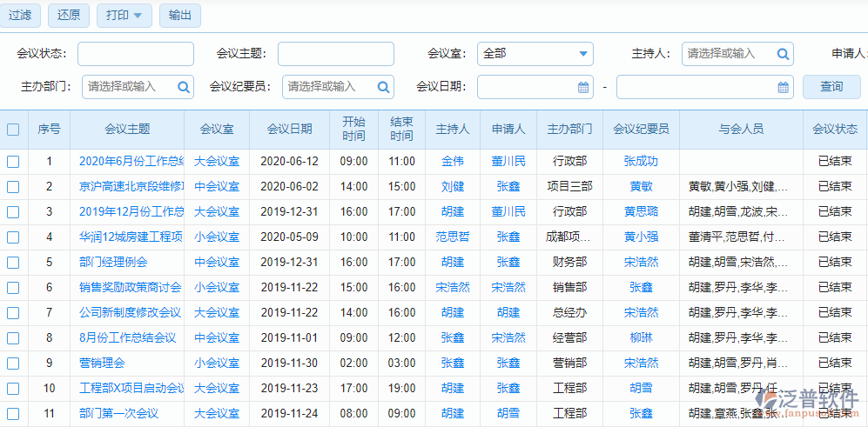Open meeting link 部门经理例会

(x=113, y=263)
